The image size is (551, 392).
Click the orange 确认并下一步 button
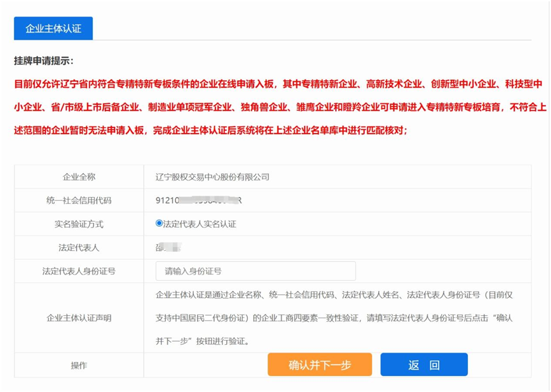(x=320, y=365)
